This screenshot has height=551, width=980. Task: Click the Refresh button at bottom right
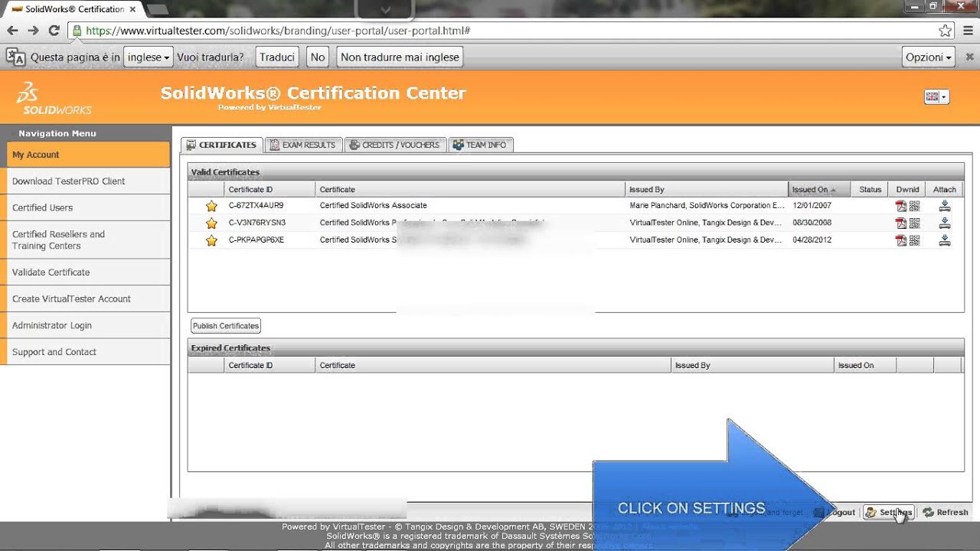(946, 513)
